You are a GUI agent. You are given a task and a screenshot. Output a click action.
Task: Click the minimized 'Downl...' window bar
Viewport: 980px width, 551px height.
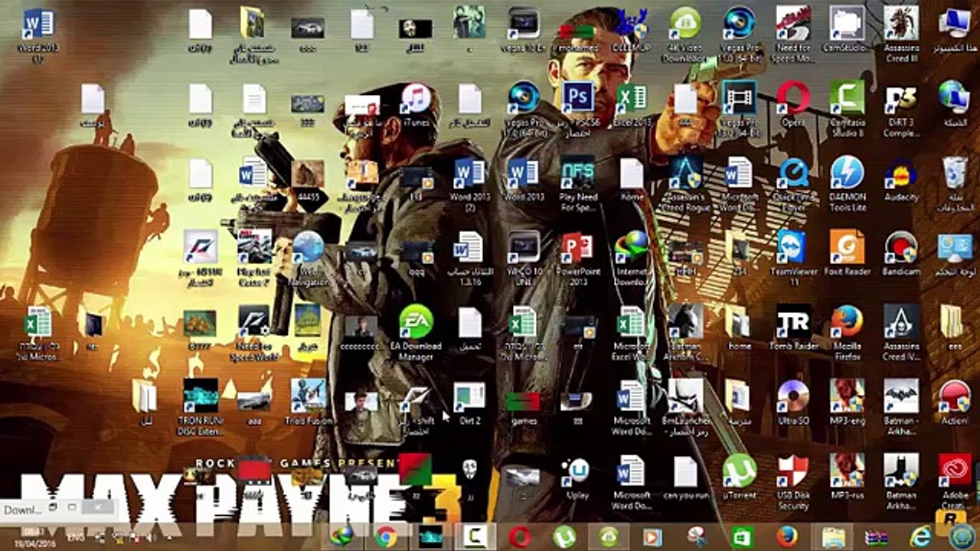coord(57,509)
